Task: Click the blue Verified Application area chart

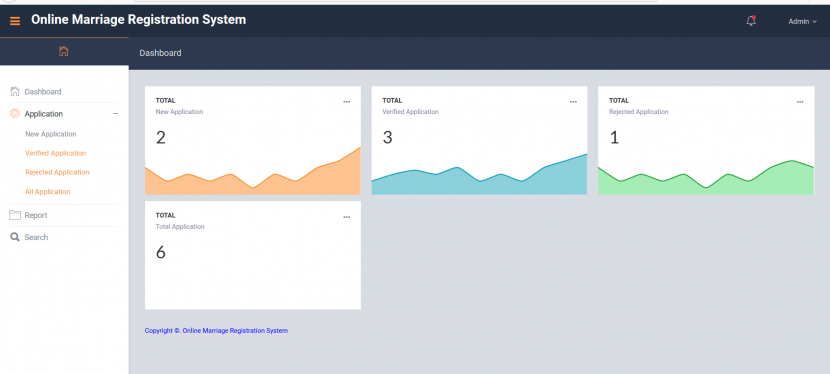Action: [479, 174]
